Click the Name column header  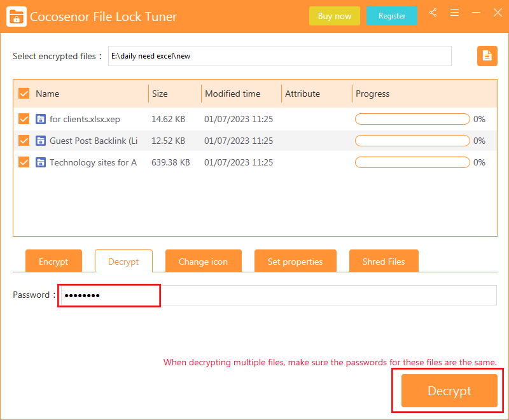pyautogui.click(x=47, y=94)
